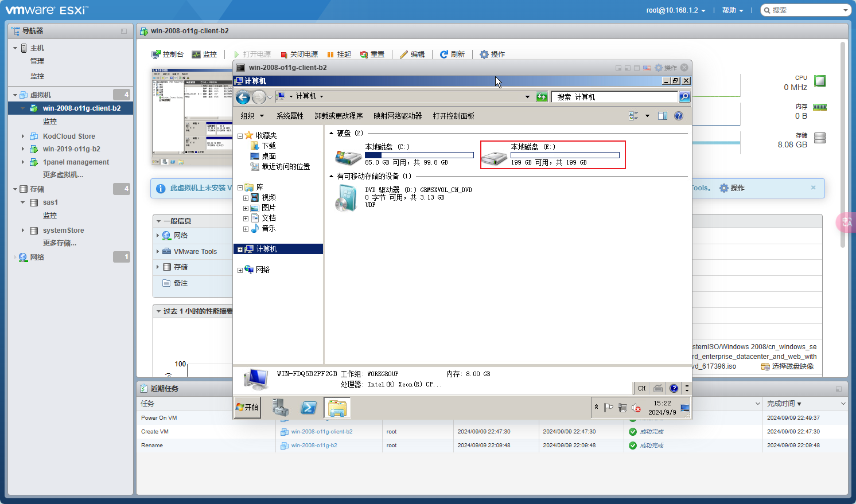The height and width of the screenshot is (504, 856).
Task: Expand the 视频 library node
Action: [x=246, y=198]
